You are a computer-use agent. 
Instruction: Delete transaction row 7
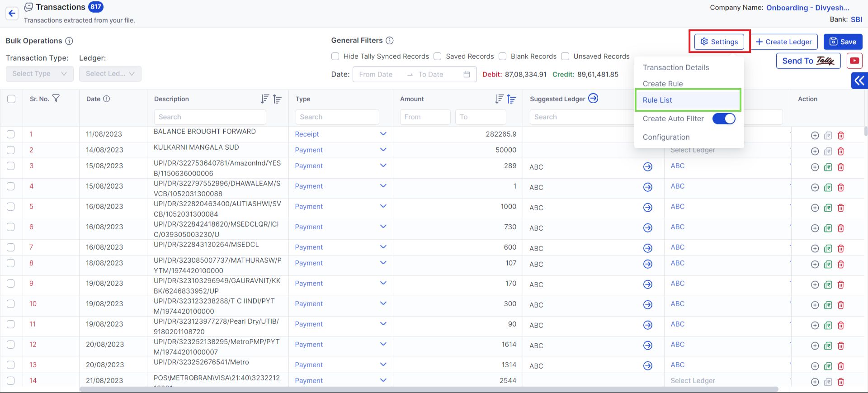[x=841, y=249]
